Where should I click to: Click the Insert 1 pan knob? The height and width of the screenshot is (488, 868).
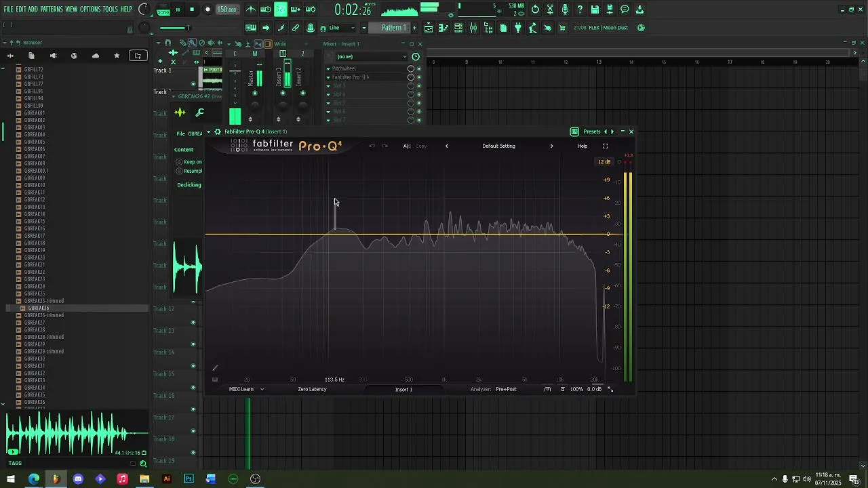[283, 106]
